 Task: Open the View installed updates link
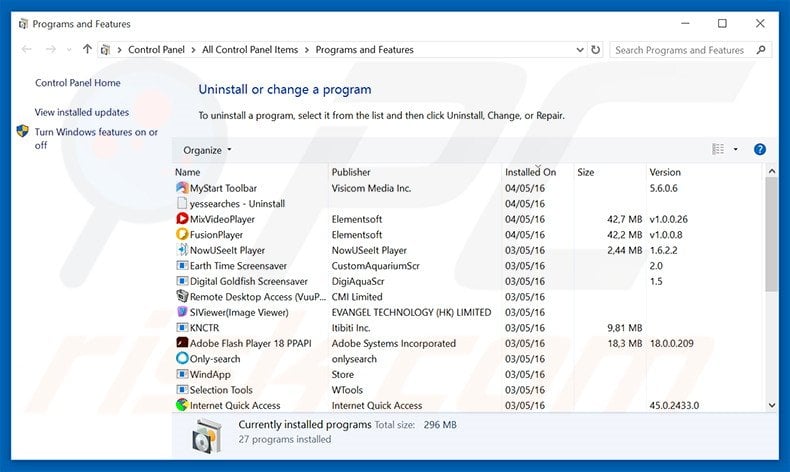click(x=82, y=112)
